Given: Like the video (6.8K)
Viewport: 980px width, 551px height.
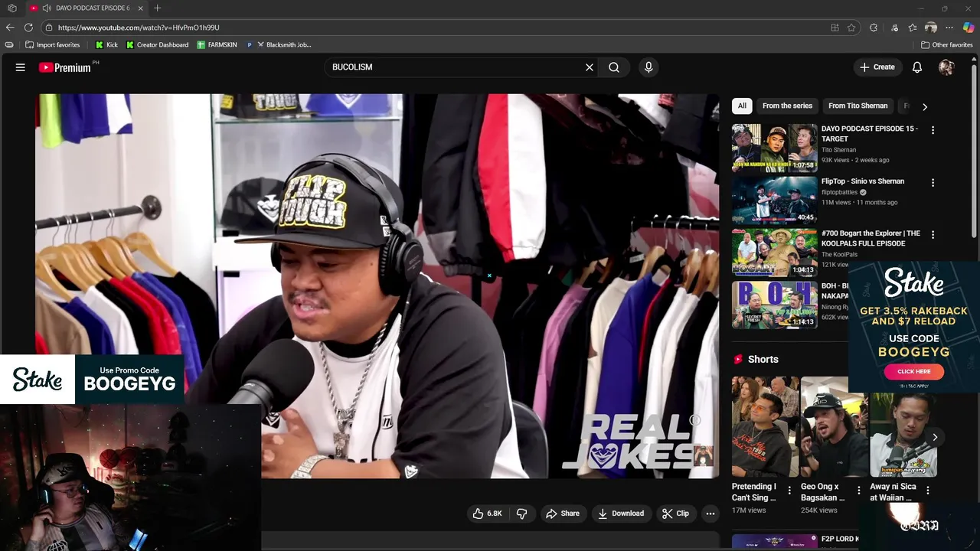Looking at the screenshot, I should pyautogui.click(x=488, y=514).
